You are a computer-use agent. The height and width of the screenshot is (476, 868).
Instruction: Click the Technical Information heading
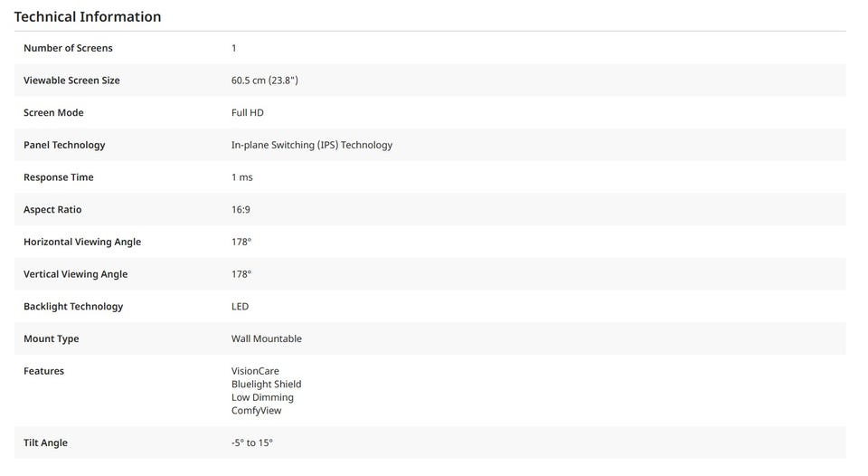click(88, 16)
